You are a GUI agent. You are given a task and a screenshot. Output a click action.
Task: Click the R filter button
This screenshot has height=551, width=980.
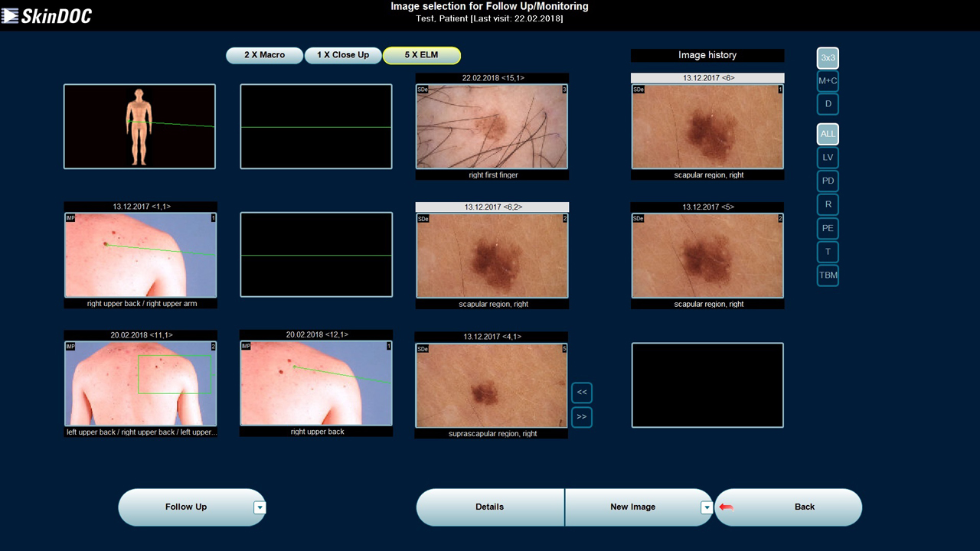(828, 204)
